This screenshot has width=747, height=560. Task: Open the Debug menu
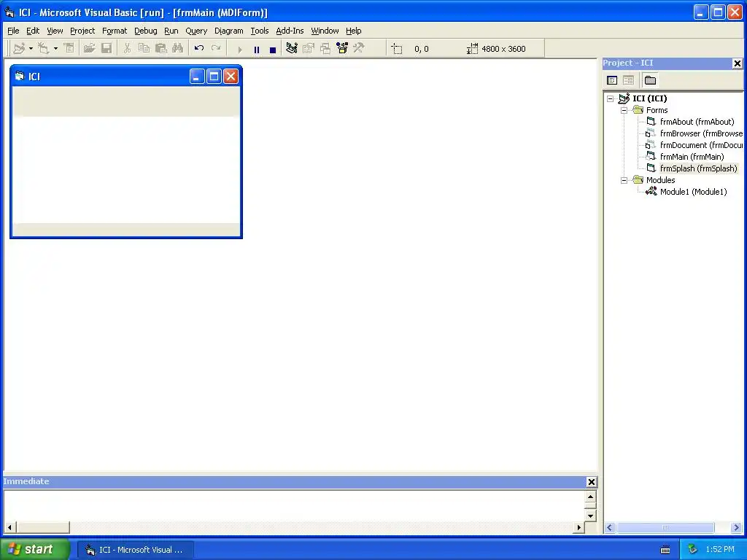click(146, 31)
